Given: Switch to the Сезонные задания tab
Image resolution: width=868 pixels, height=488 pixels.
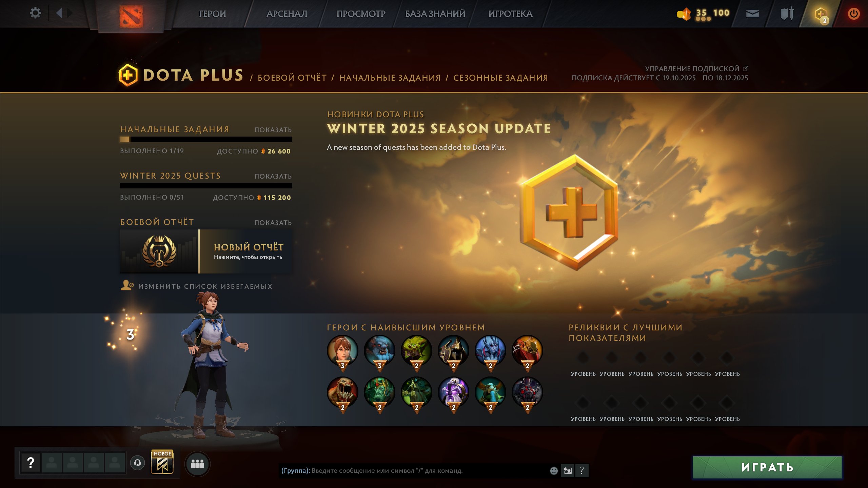Looking at the screenshot, I should click(x=500, y=78).
